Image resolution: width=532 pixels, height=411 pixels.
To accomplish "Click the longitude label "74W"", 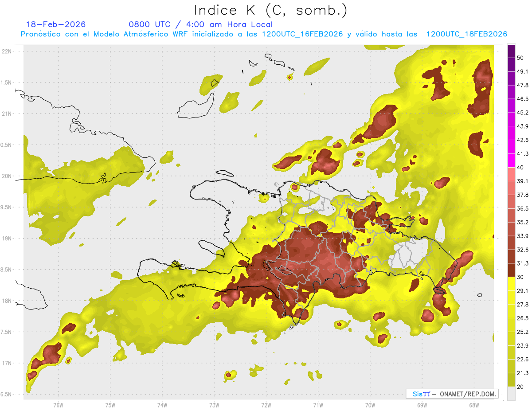I will 162,405.
